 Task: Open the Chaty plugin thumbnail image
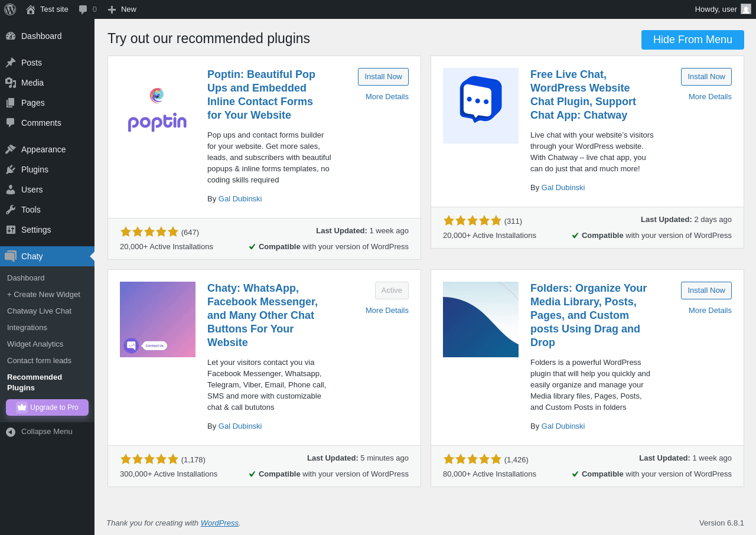158,319
